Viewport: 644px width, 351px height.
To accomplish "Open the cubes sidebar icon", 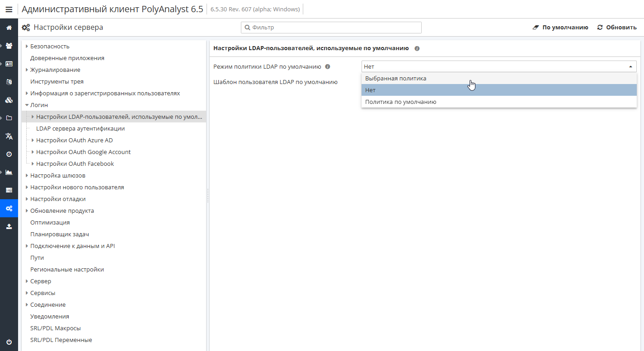I will 9,100.
